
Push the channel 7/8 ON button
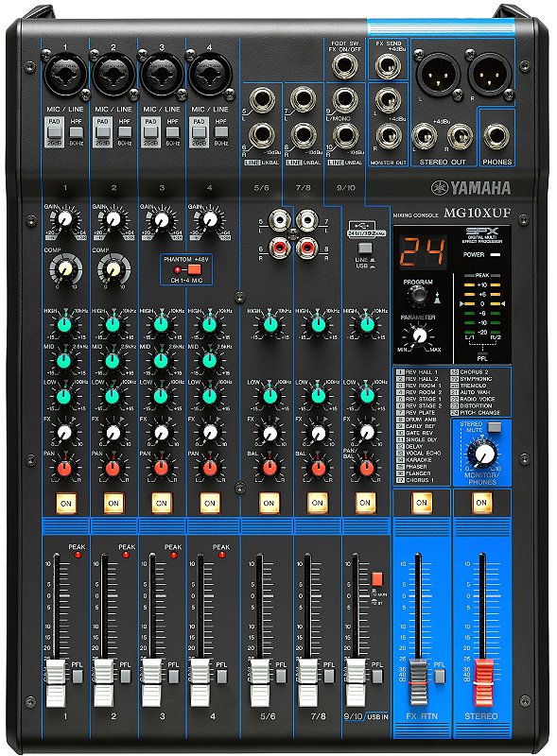coord(317,503)
